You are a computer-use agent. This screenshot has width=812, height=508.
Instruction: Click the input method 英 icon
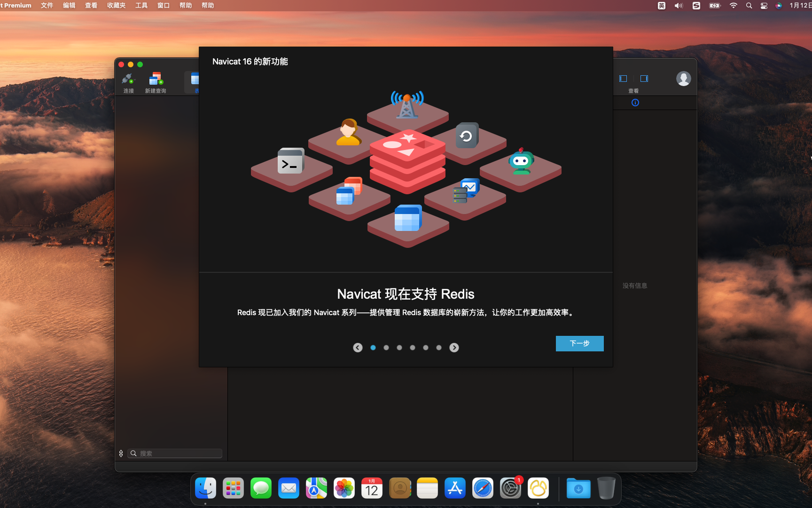(x=662, y=6)
